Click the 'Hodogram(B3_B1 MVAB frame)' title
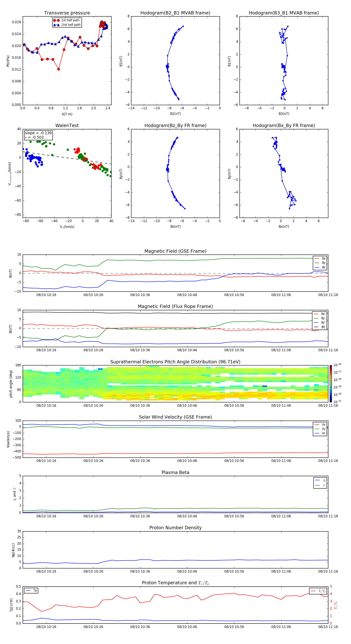Image resolution: width=351 pixels, height=644 pixels. click(284, 13)
